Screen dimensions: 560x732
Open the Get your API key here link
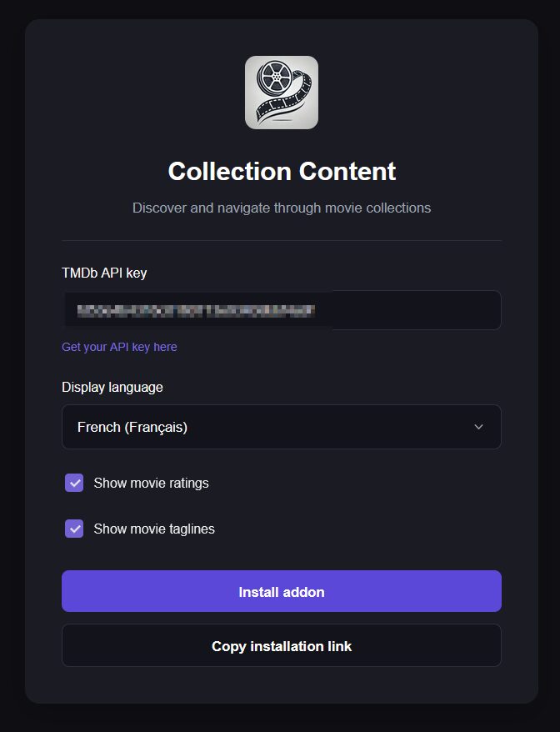click(119, 347)
